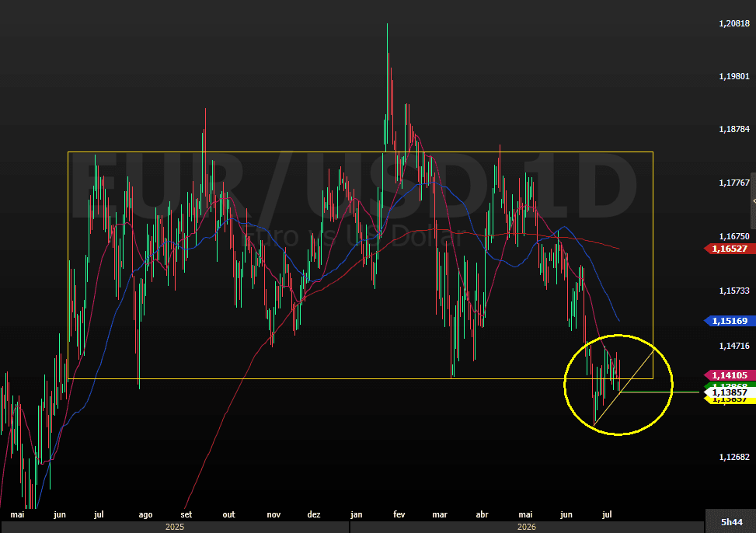Click the 'jul' 2026 month label
The image size is (756, 533).
[607, 514]
